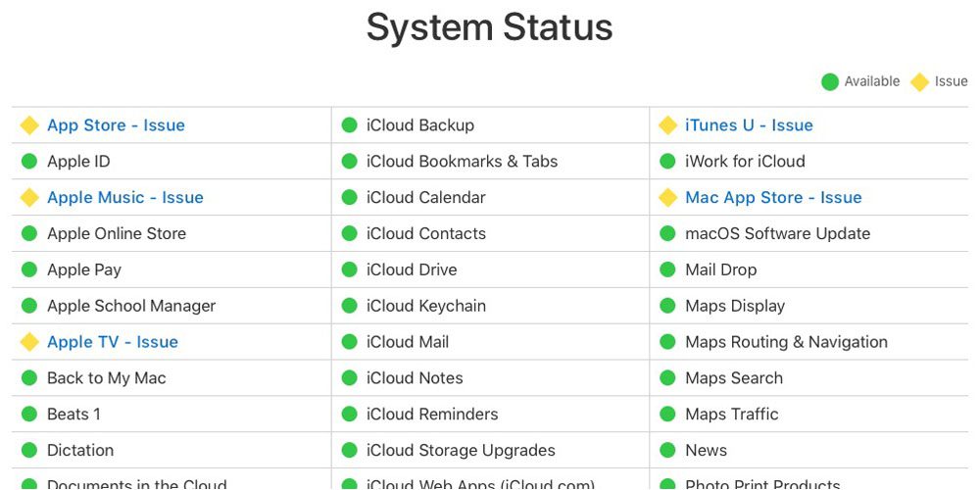The image size is (980, 490).
Task: Click green status dot beside Dictation
Action: pyautogui.click(x=29, y=450)
